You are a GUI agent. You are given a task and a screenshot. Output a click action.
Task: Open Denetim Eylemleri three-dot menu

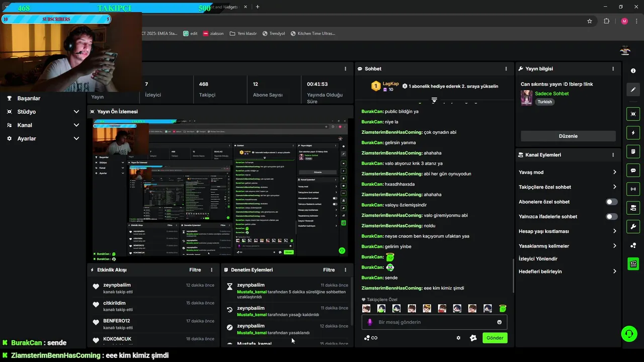345,270
